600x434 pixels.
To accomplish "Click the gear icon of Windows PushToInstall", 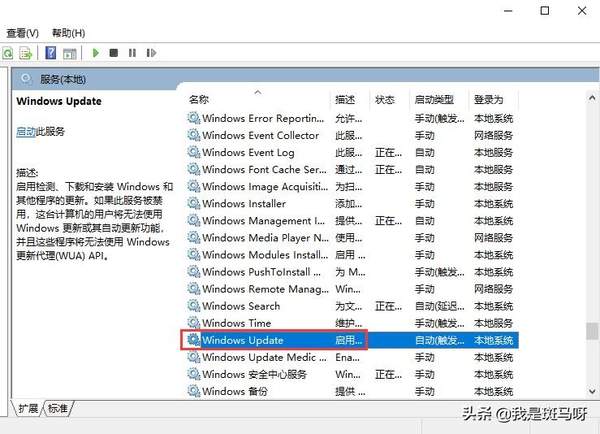I will (194, 272).
